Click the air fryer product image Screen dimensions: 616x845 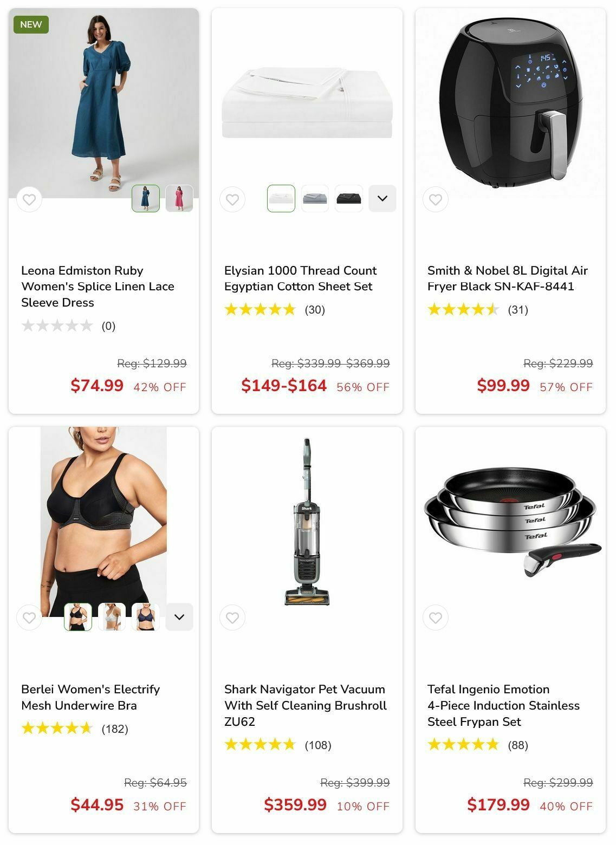coord(510,103)
